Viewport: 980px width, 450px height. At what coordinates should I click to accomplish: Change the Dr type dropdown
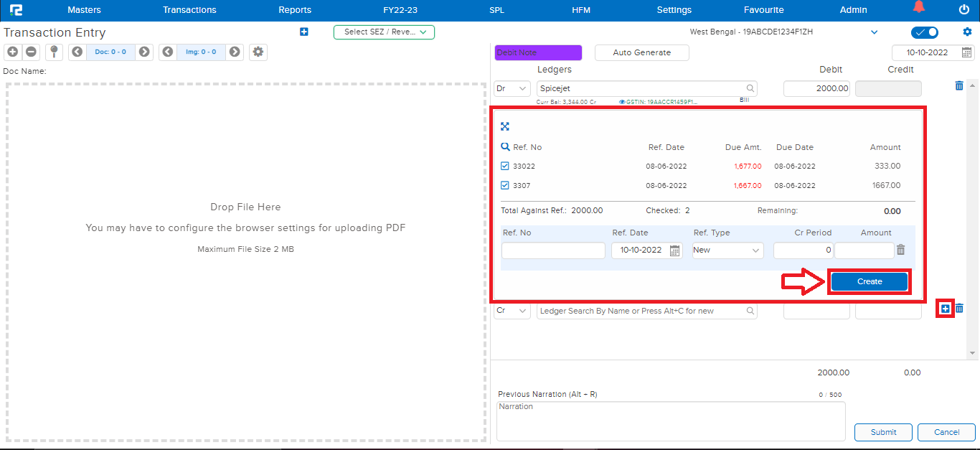click(x=512, y=89)
